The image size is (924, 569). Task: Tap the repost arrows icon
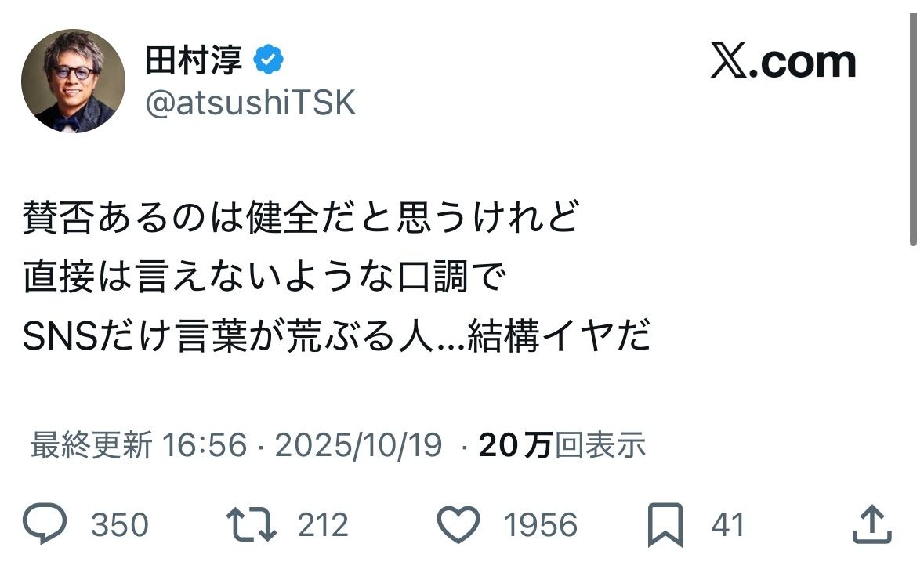tap(251, 524)
